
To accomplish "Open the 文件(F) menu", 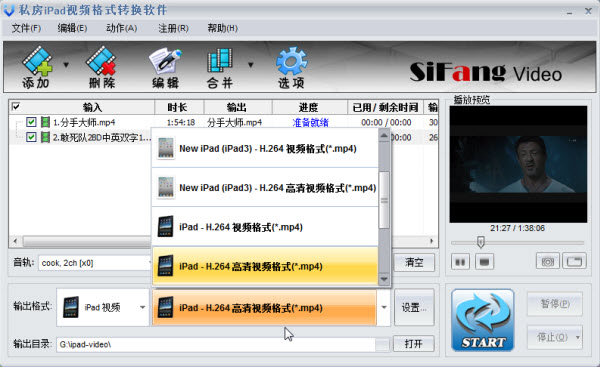I will (26, 28).
